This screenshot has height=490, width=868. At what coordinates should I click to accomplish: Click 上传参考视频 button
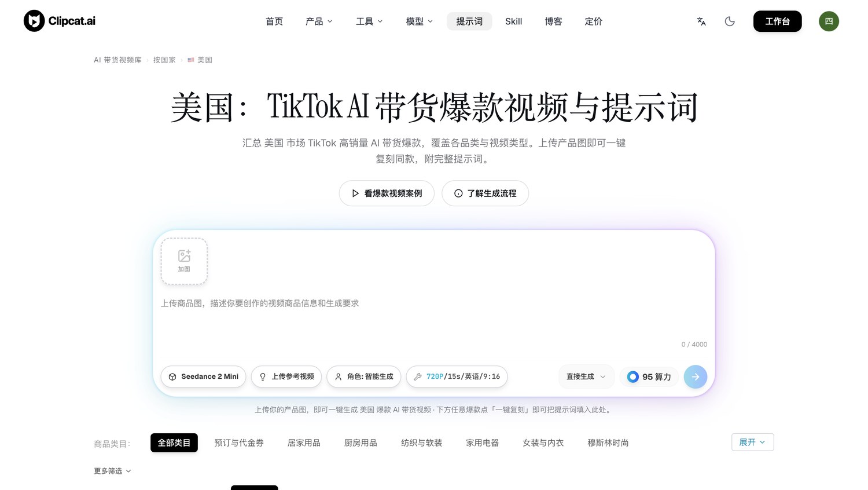[x=286, y=376]
